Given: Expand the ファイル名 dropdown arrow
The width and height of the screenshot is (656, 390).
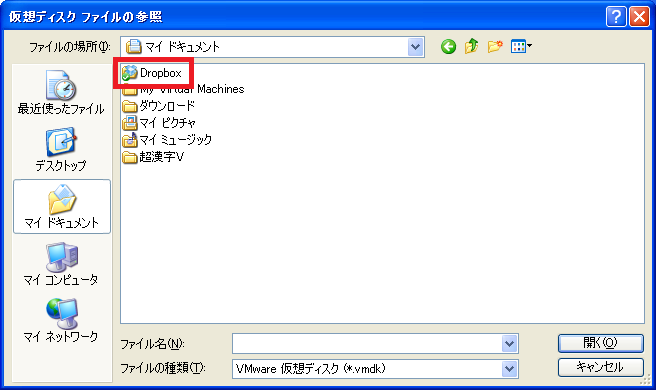Looking at the screenshot, I should coord(510,344).
